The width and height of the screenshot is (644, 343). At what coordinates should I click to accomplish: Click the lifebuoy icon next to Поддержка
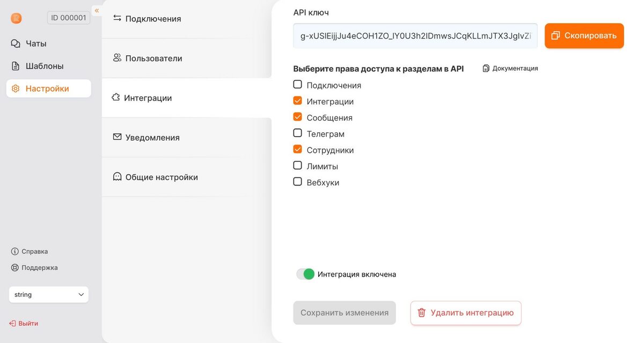coord(15,267)
